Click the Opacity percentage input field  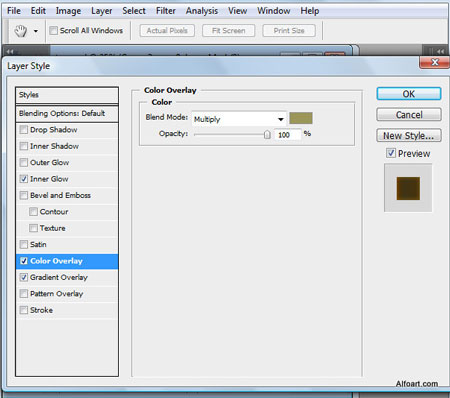(287, 135)
